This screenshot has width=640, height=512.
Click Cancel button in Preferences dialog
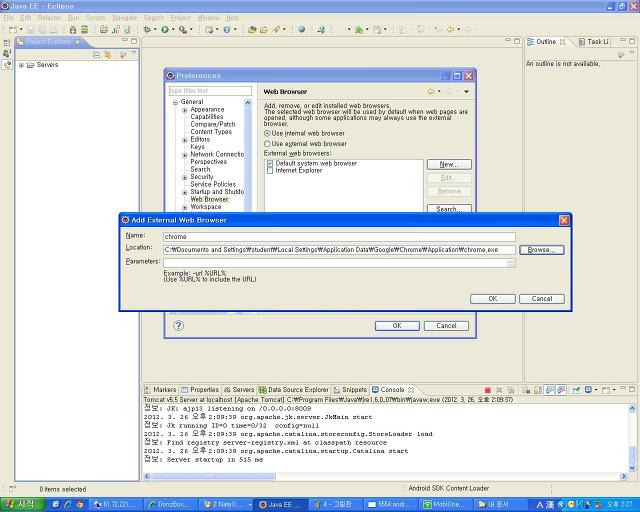[x=446, y=326]
